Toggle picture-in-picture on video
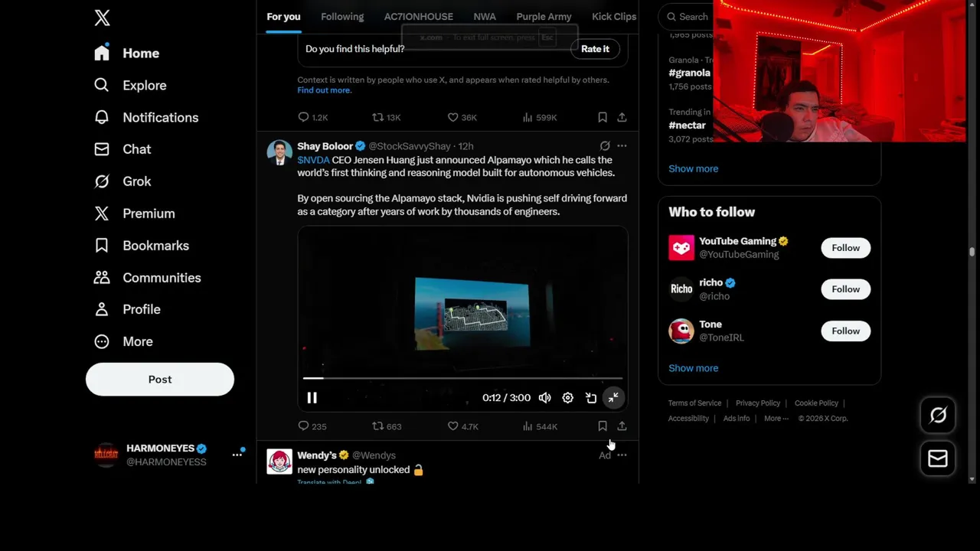The width and height of the screenshot is (980, 551). pyautogui.click(x=590, y=398)
